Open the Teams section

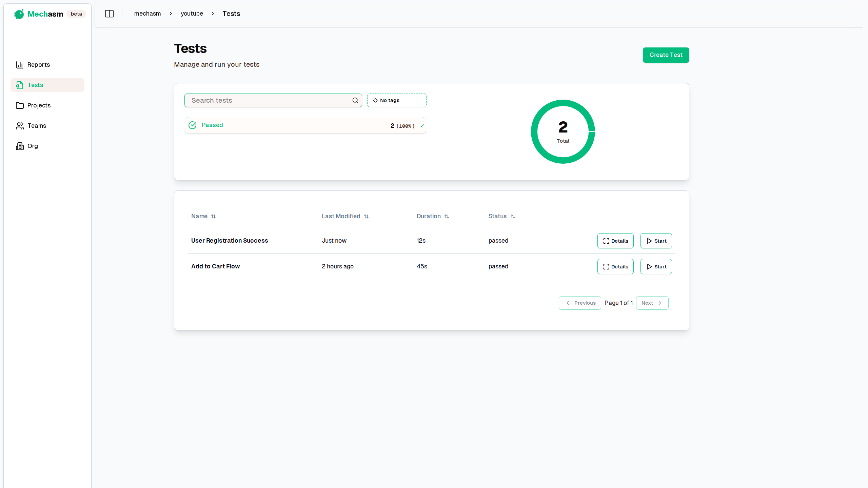(36, 126)
